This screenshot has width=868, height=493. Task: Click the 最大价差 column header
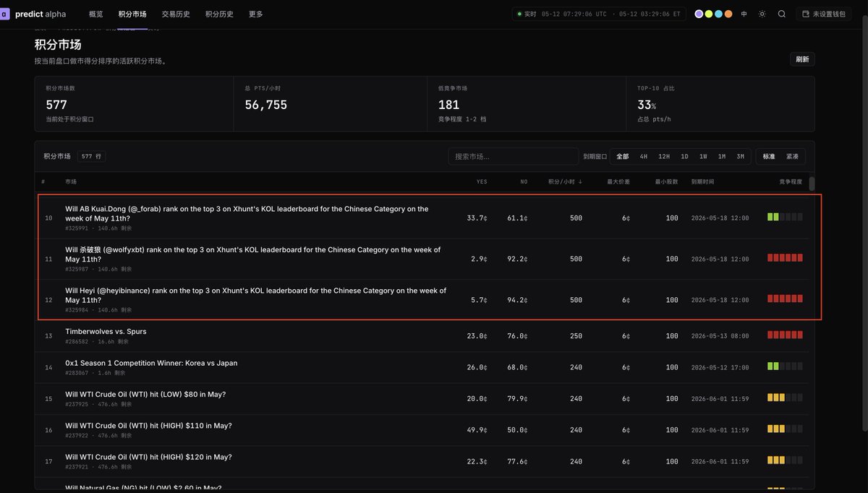[618, 181]
